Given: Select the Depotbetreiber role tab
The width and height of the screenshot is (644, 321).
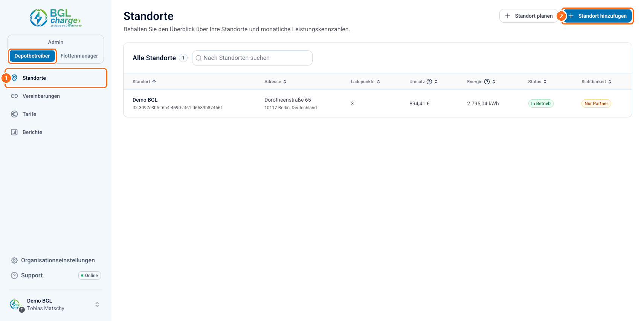Looking at the screenshot, I should (32, 56).
